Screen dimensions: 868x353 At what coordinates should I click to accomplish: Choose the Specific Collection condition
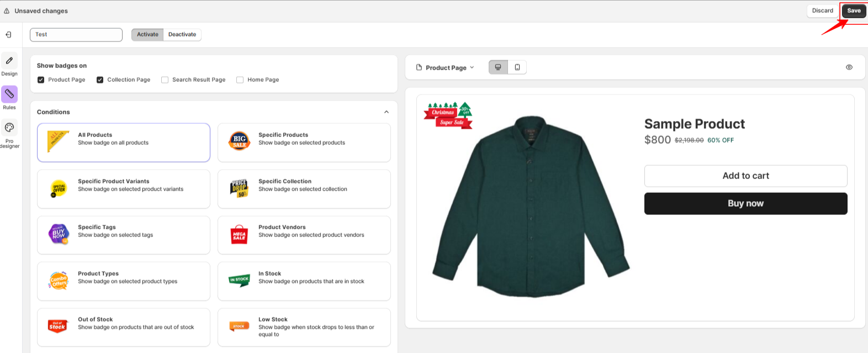tap(304, 189)
